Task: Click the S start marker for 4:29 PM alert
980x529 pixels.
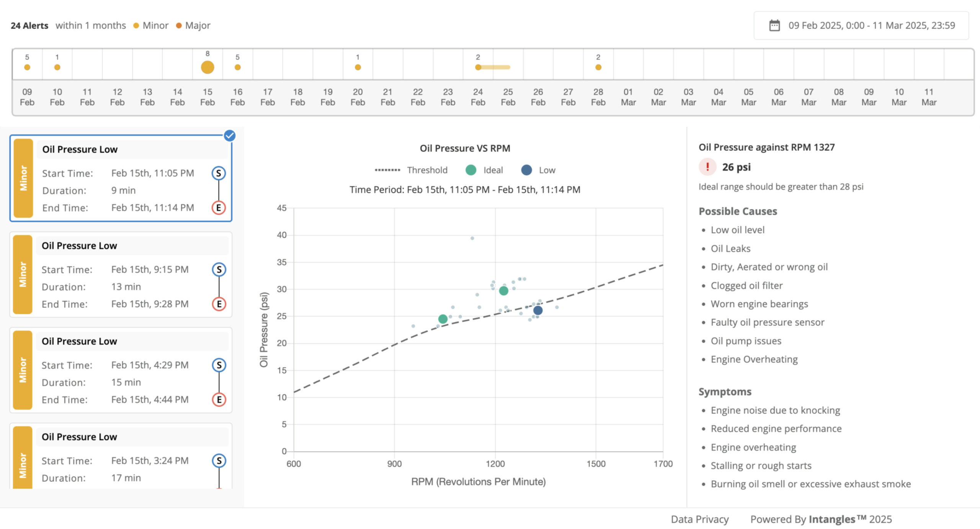Action: [219, 365]
